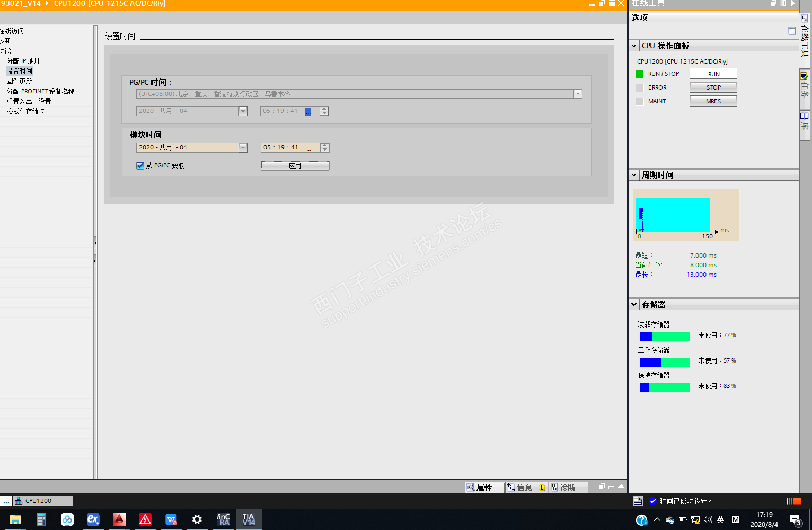
Task: Open the system clock showing 17:19
Action: coord(764,519)
